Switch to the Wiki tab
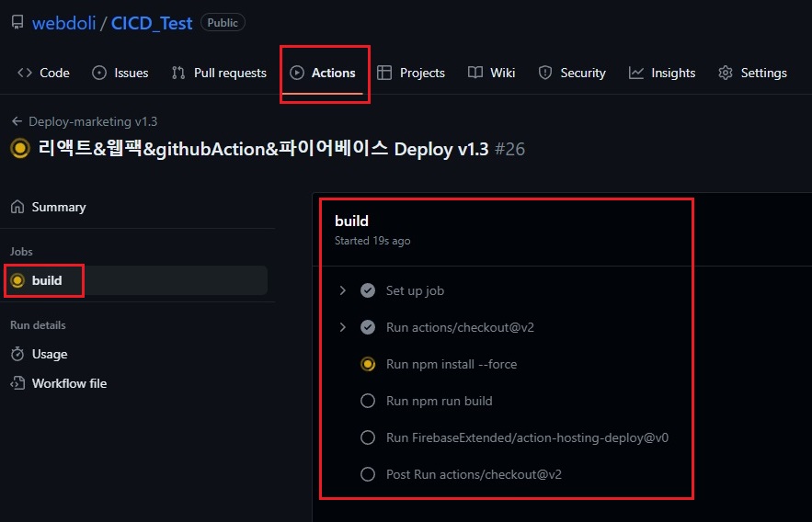The width and height of the screenshot is (812, 522). tap(491, 73)
